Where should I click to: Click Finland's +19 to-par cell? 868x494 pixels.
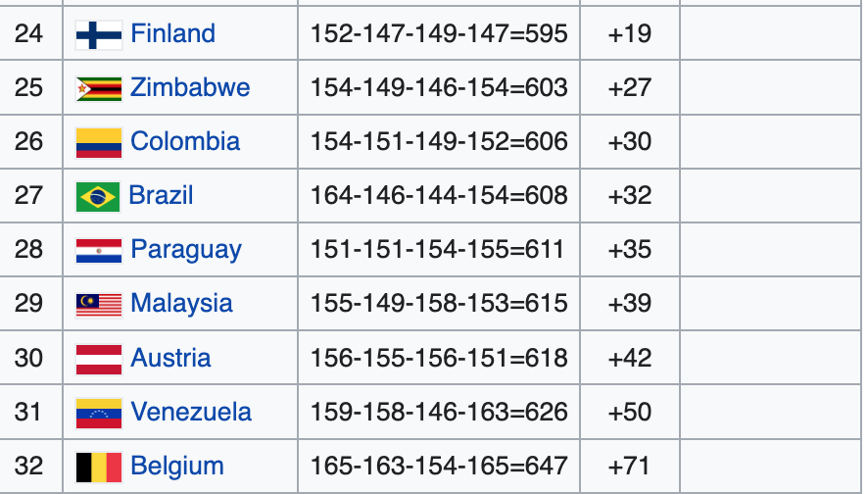629,34
